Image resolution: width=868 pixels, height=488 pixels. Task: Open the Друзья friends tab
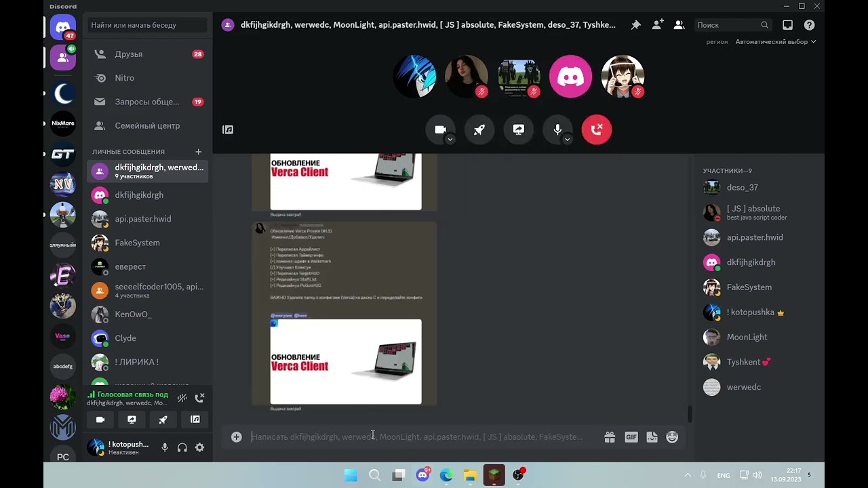148,54
